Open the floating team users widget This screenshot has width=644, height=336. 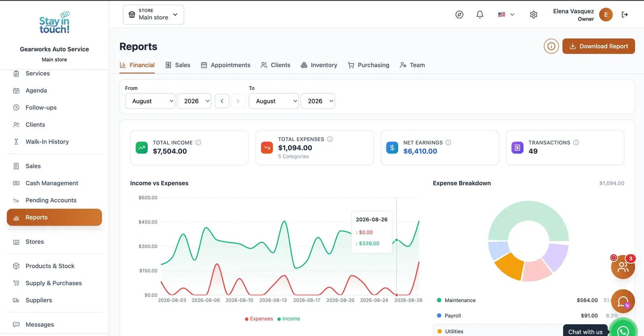(x=623, y=267)
